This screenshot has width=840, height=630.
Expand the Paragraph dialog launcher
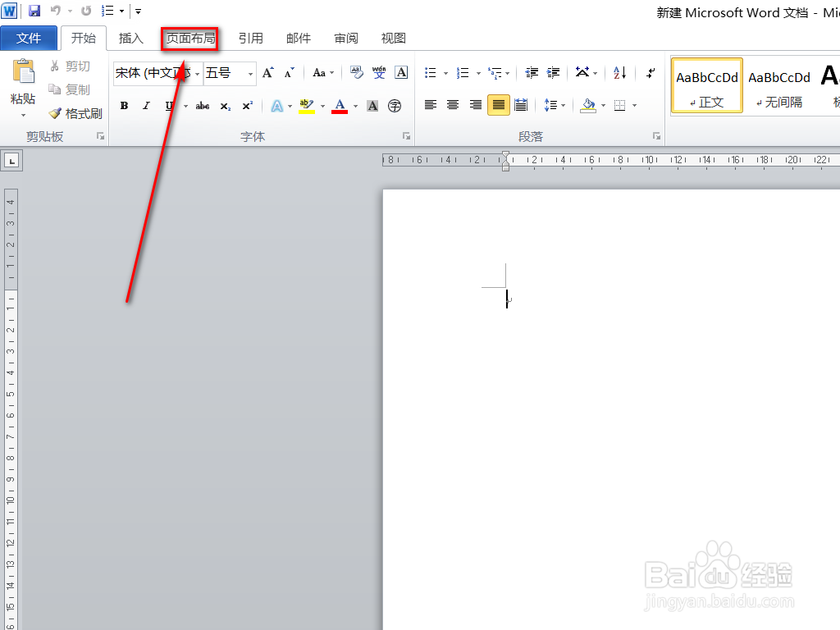[656, 136]
